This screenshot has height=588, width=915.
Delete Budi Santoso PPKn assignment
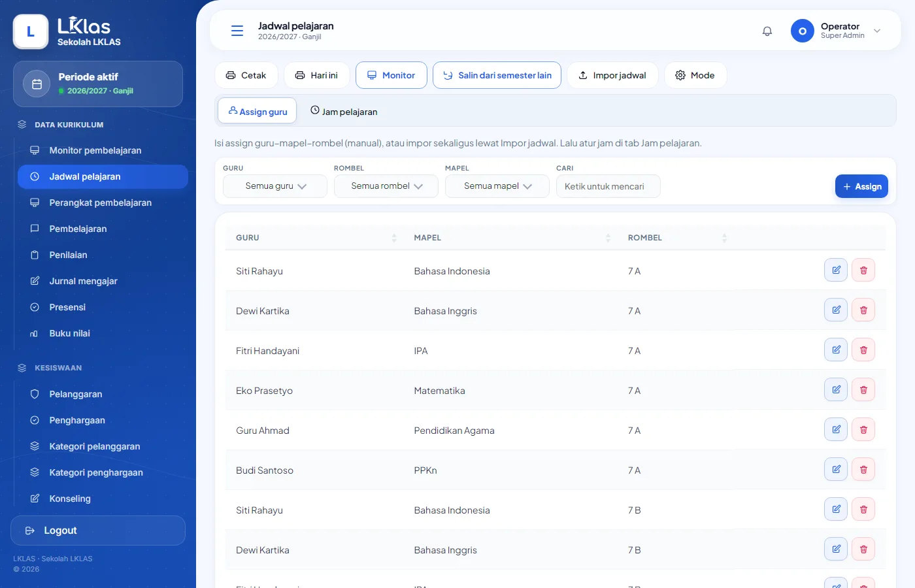[x=863, y=469]
